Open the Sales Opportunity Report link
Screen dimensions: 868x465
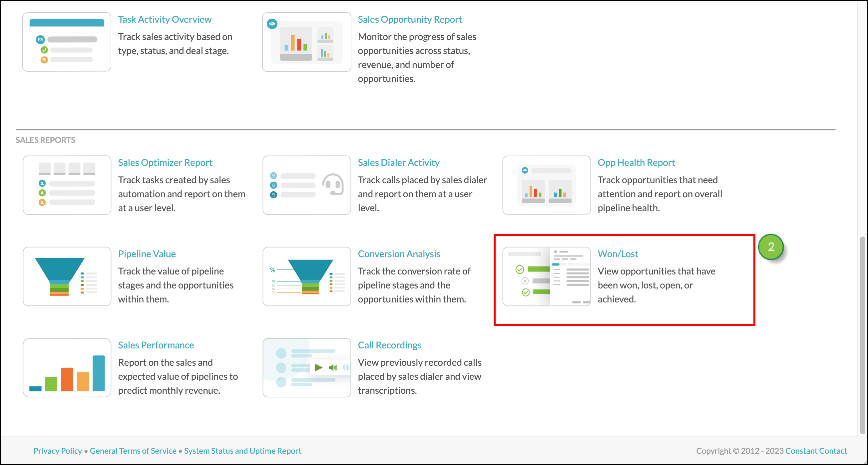tap(410, 19)
